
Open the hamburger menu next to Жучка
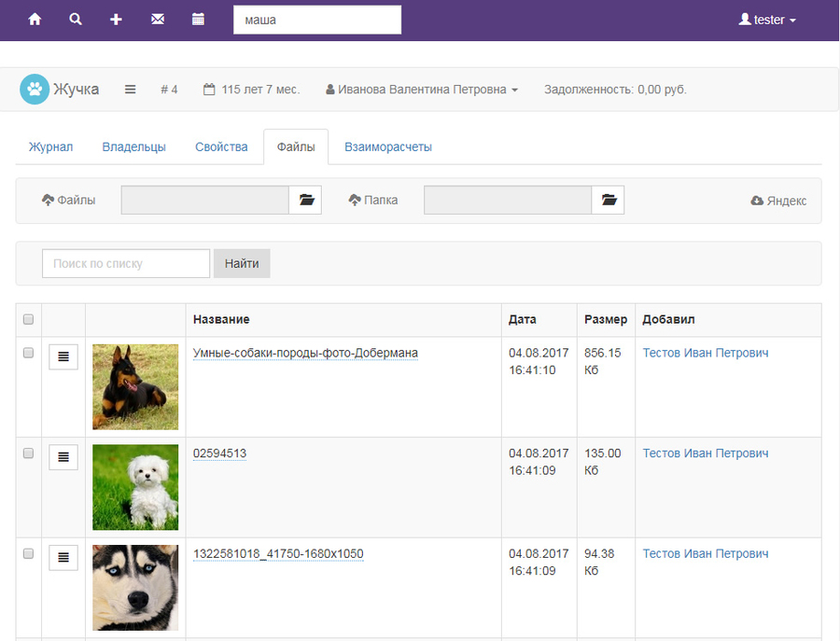tap(130, 90)
